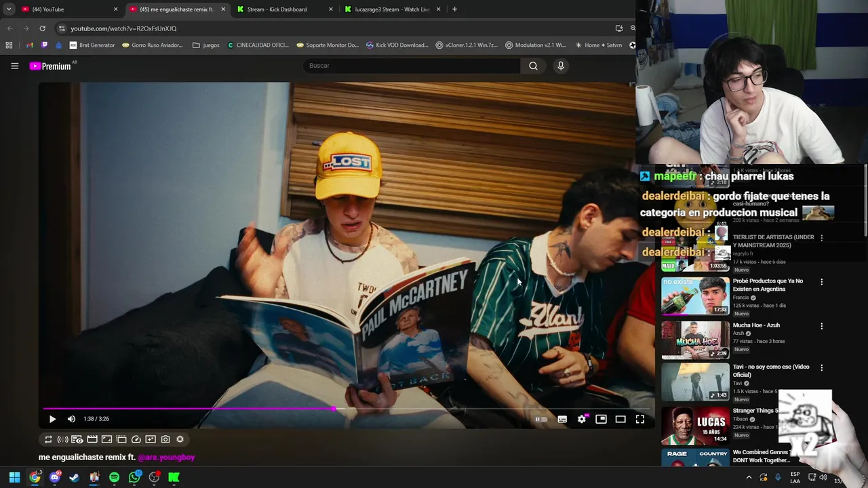This screenshot has height=488, width=868.
Task: Click the address bar URL
Action: point(123,28)
